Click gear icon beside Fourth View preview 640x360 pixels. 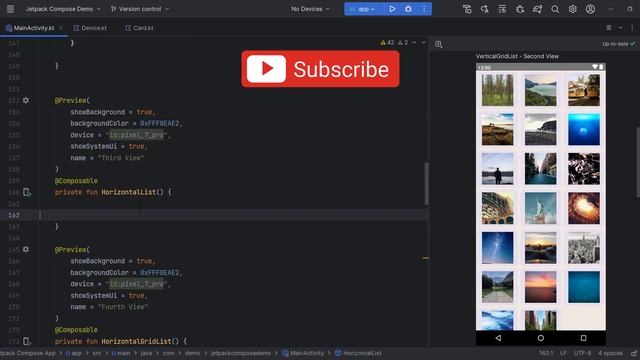point(26,249)
